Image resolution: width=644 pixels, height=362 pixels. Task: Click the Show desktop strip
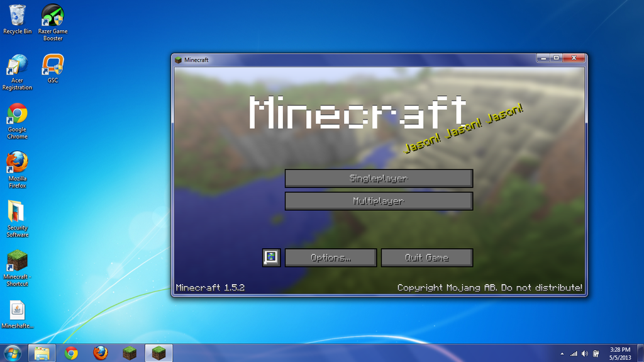click(x=640, y=353)
